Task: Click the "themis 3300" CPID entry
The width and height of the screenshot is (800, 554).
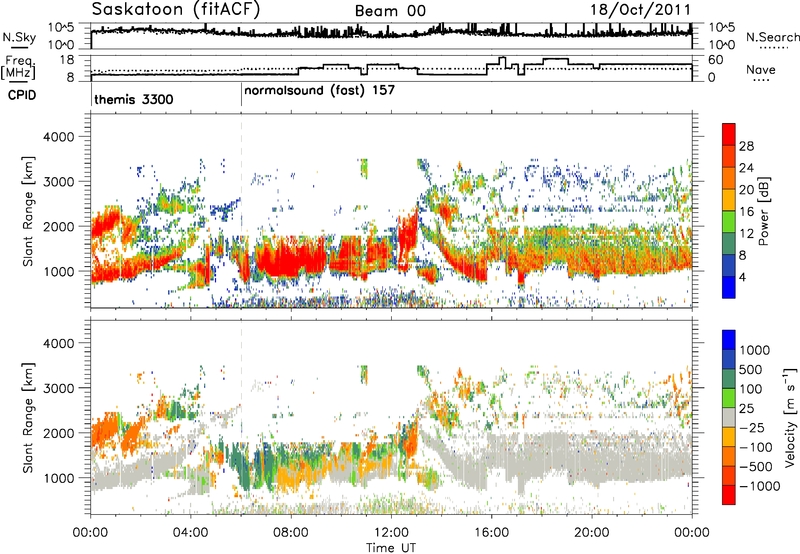Action: tap(134, 99)
